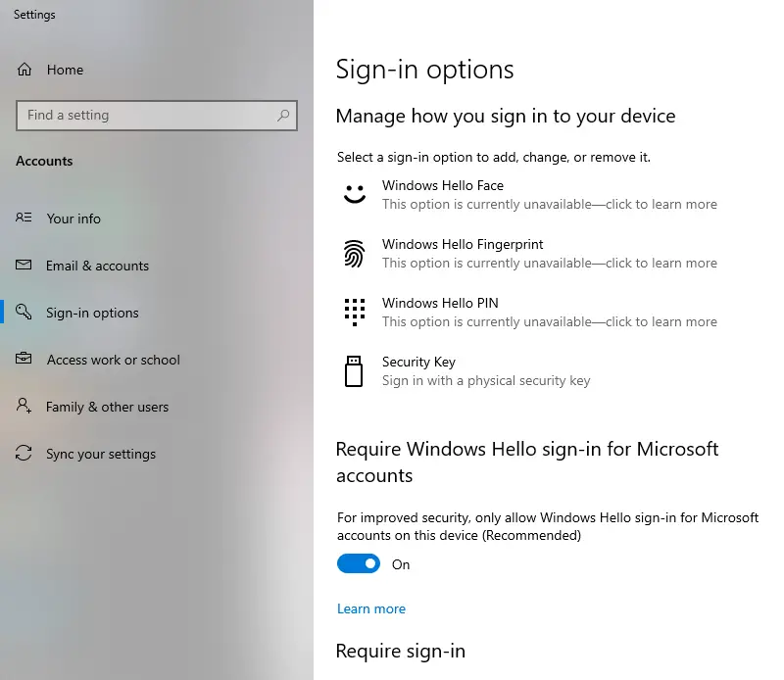Open Sync your settings page
The width and height of the screenshot is (784, 680).
coord(101,454)
